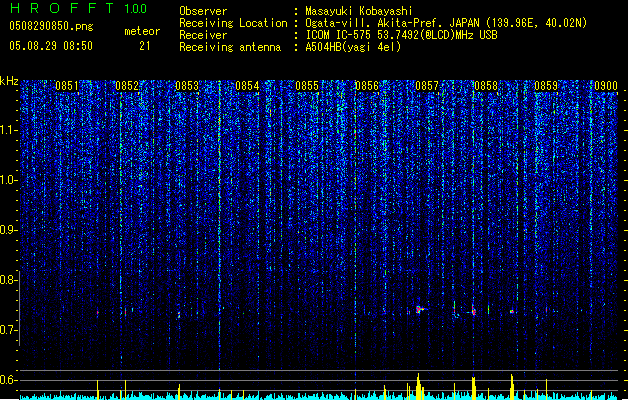Select antenna value A504HB(yagi 4el)

click(x=353, y=47)
